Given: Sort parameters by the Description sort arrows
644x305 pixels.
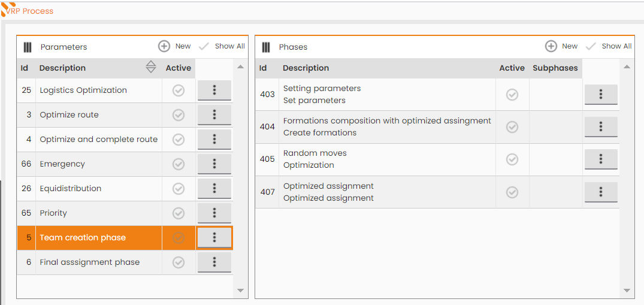Looking at the screenshot, I should [x=151, y=67].
